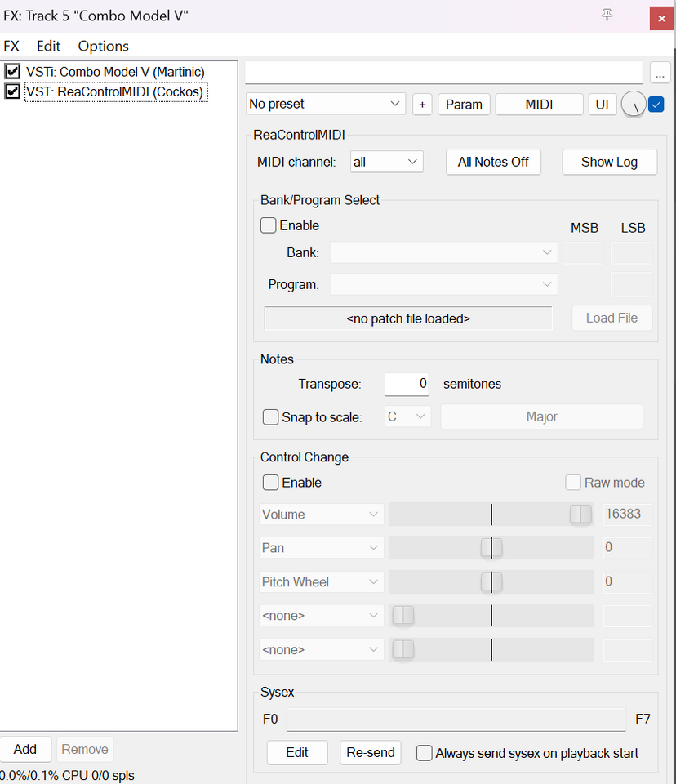676x784 pixels.
Task: Open the second <none> control dropdown
Action: point(322,649)
